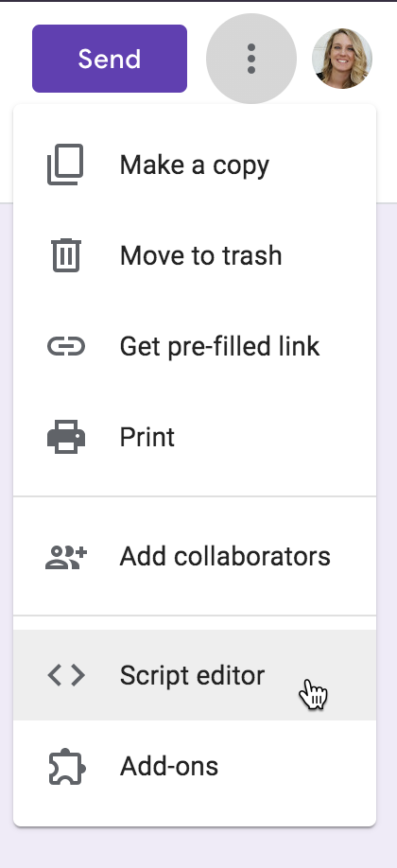Open the highlighted "Script editor" text
397x868 pixels.
pyautogui.click(x=192, y=675)
